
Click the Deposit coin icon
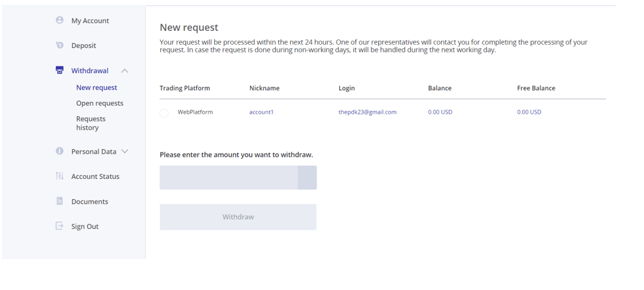click(60, 45)
